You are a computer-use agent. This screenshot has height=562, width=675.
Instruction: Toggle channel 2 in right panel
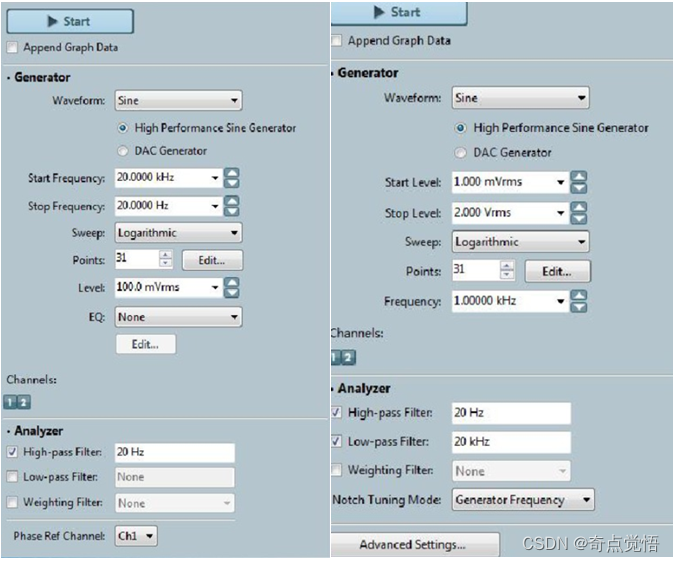point(348,357)
